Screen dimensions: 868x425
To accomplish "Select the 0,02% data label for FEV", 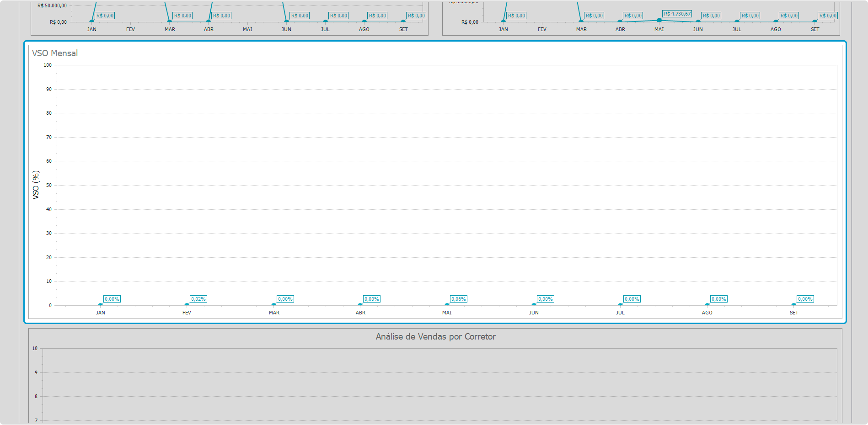I will point(198,299).
